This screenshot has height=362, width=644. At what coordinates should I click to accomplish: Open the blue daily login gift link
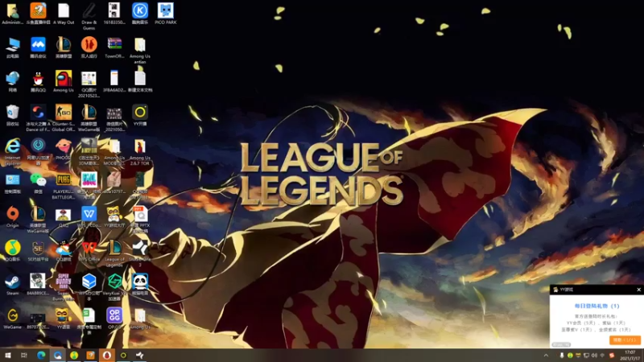tap(597, 306)
